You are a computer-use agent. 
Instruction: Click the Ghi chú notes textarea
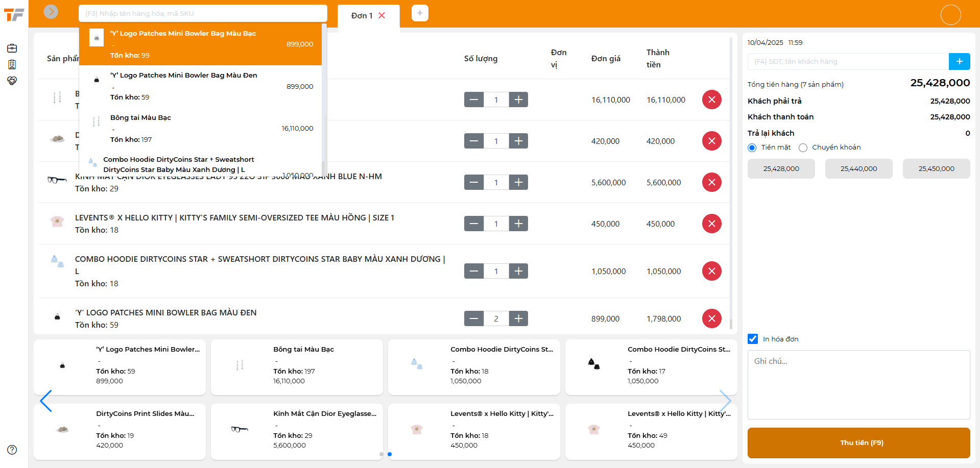(859, 384)
